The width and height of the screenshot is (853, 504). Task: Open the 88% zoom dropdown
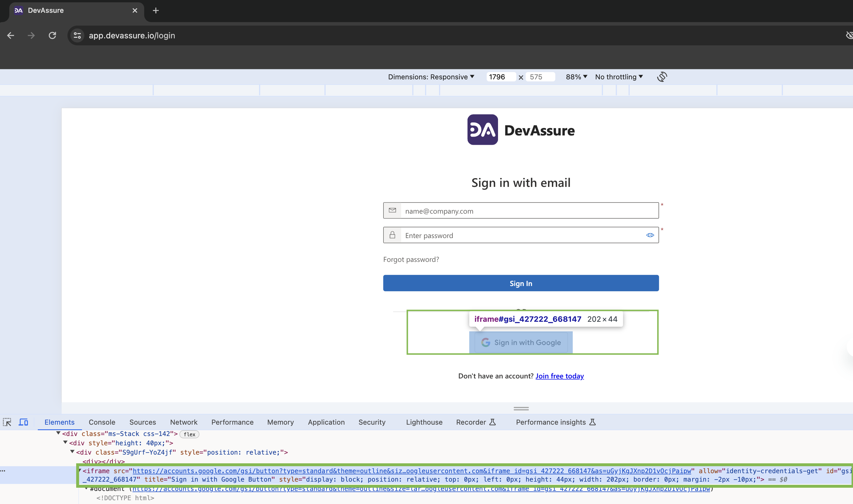576,77
